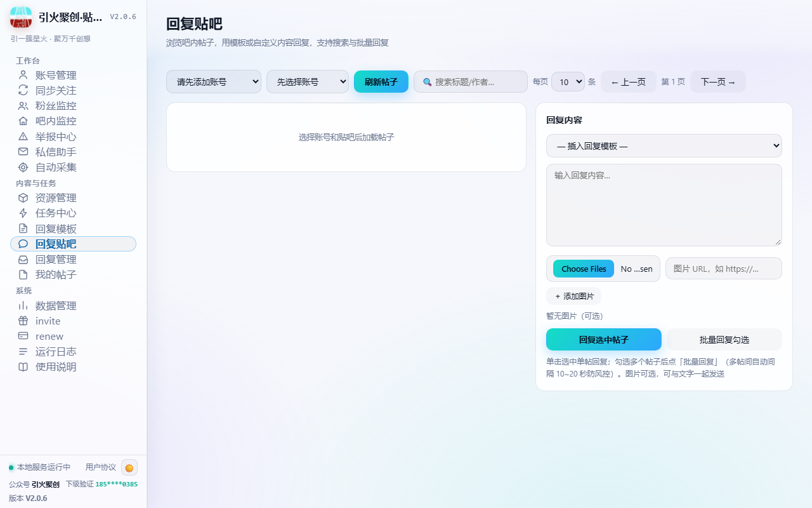Screen dimensions: 812x508
Task: Click the 资源管理 box icon
Action: (23, 198)
